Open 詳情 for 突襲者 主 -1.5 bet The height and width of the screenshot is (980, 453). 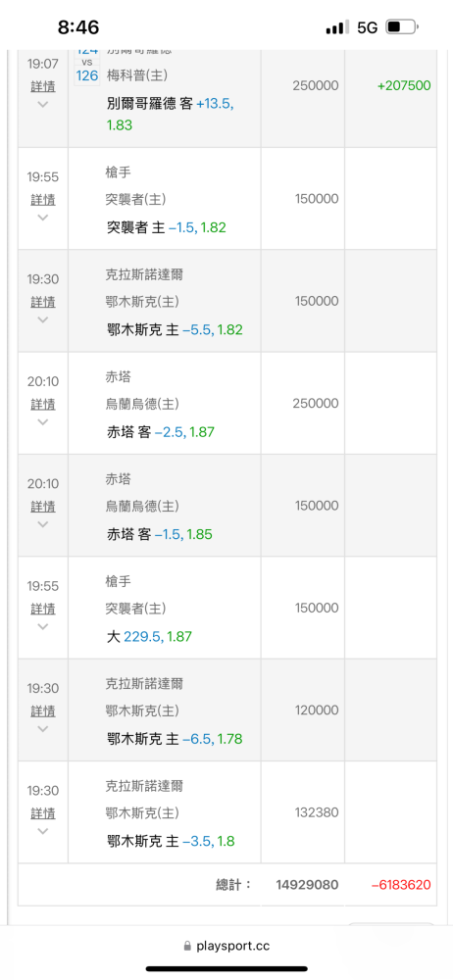coord(42,199)
